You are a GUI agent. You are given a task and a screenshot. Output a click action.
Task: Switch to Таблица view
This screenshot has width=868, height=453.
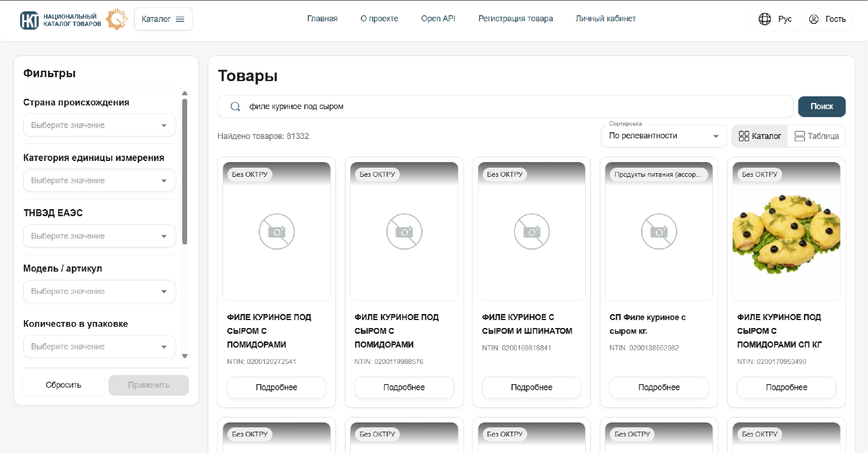(816, 136)
